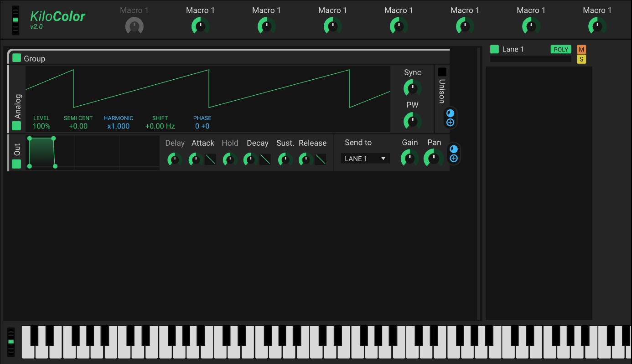632x364 pixels.
Task: Turn the Delay envelope knob
Action: [174, 159]
